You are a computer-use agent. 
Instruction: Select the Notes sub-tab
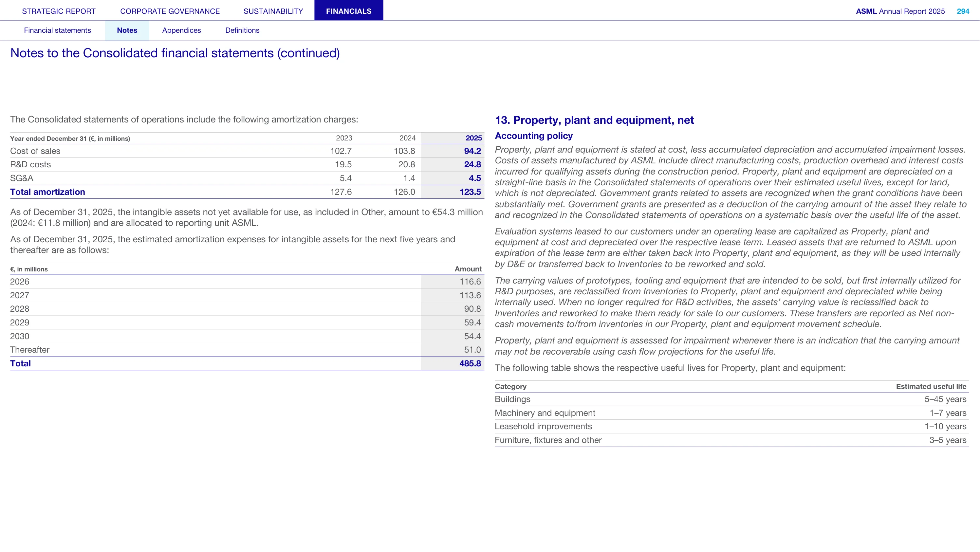pyautogui.click(x=127, y=30)
